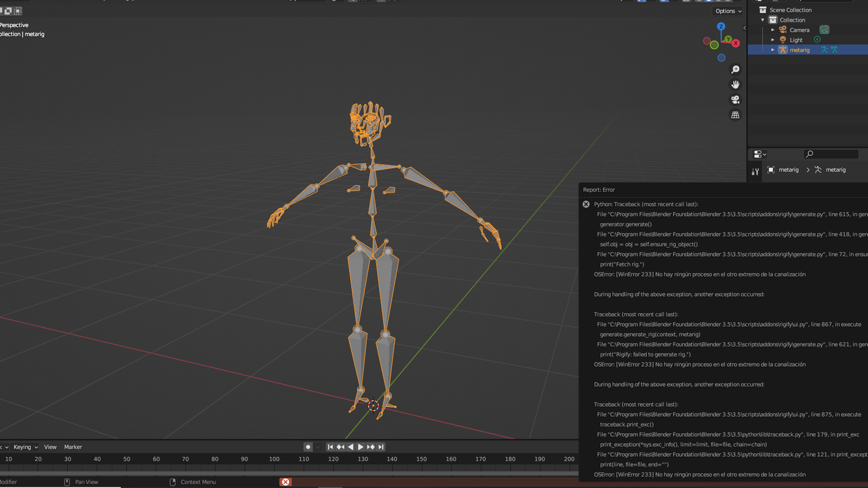The height and width of the screenshot is (488, 868).
Task: Open the View menu in the timeline editor
Action: (x=50, y=447)
